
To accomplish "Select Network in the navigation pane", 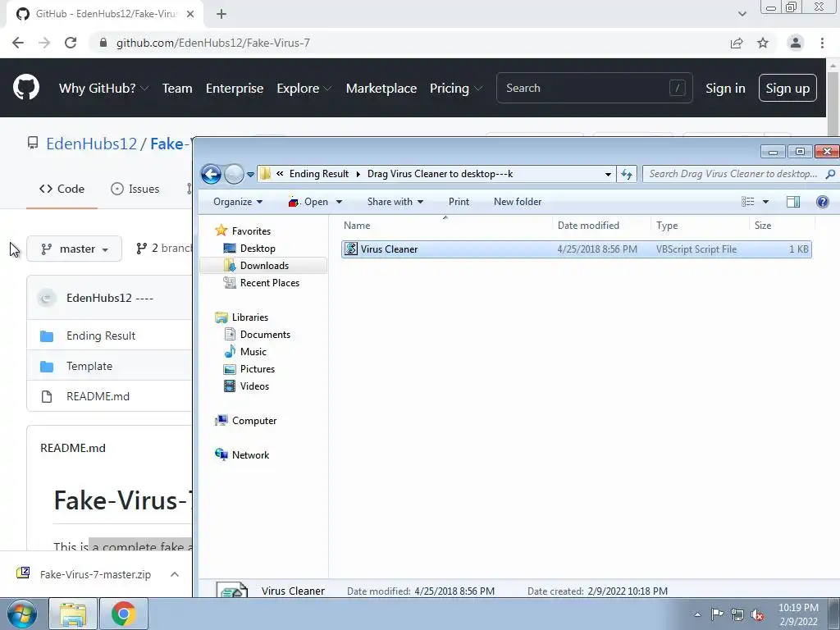I will point(250,454).
